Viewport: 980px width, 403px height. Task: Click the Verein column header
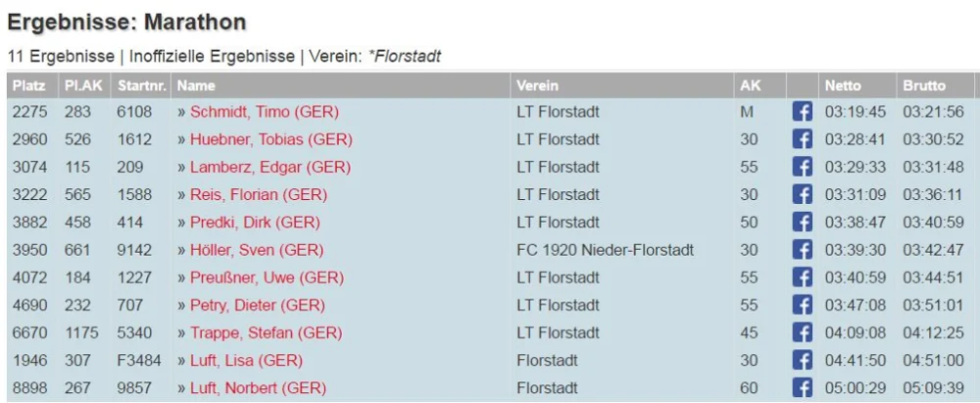click(x=537, y=85)
